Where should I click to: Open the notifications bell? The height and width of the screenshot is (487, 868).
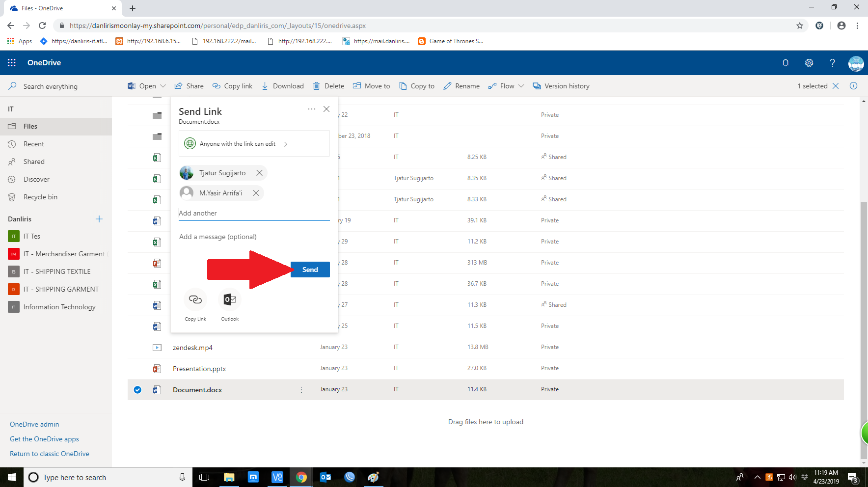786,63
